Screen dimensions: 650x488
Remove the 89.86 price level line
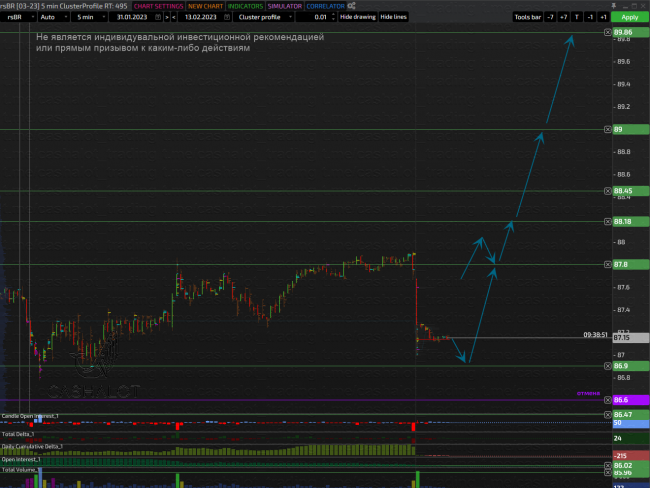click(x=608, y=33)
